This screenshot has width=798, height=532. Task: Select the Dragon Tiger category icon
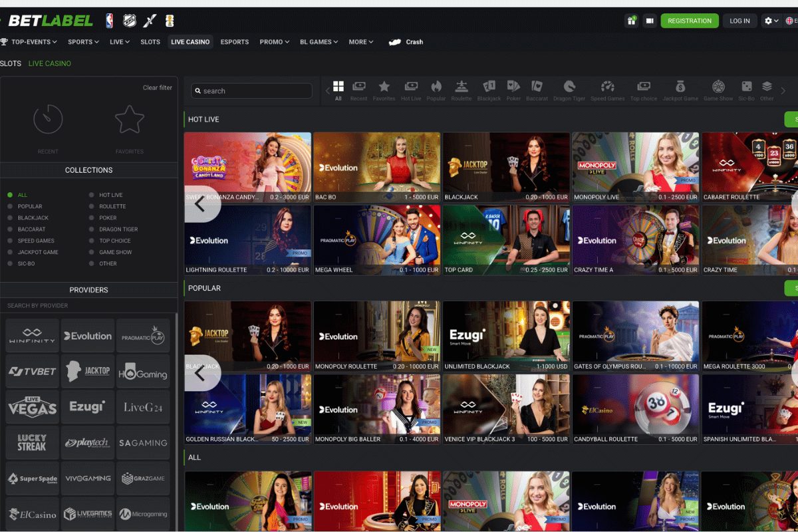pos(570,90)
